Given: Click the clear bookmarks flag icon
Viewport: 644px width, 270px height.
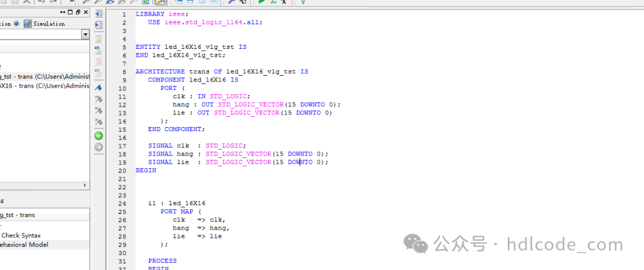Looking at the screenshot, I should pos(98,122).
